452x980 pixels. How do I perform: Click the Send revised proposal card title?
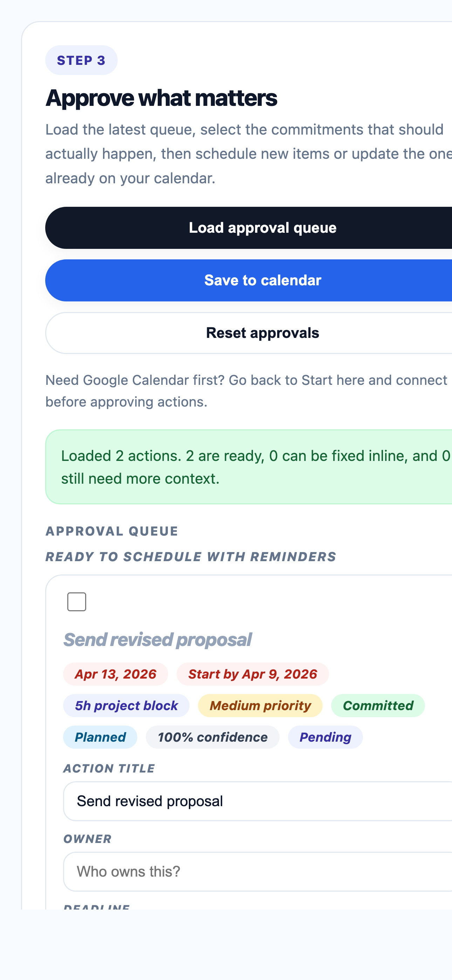158,639
